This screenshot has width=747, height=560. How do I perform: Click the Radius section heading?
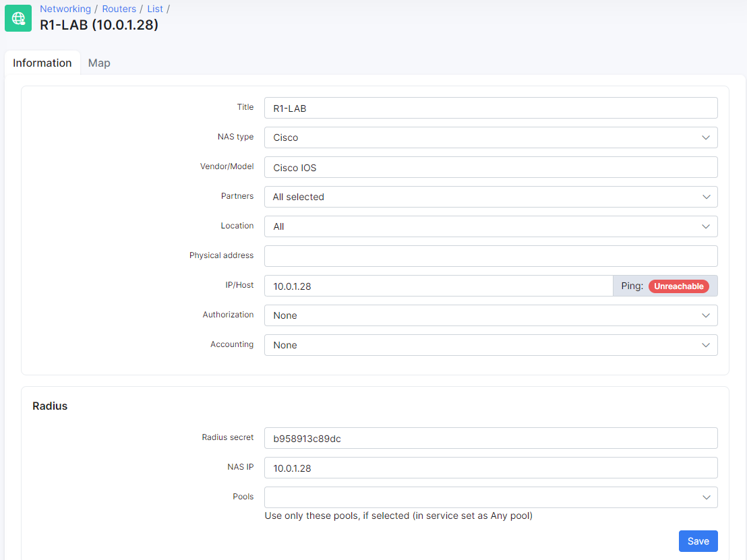tap(50, 406)
